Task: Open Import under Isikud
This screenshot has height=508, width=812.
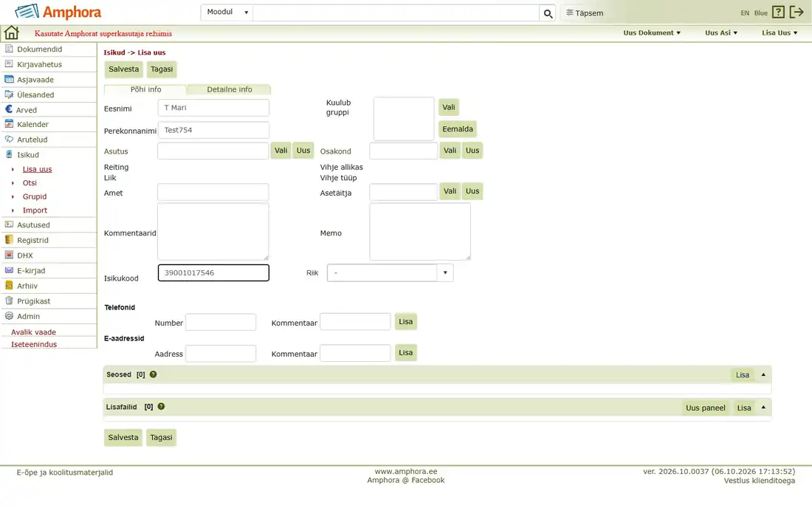Action: click(35, 210)
